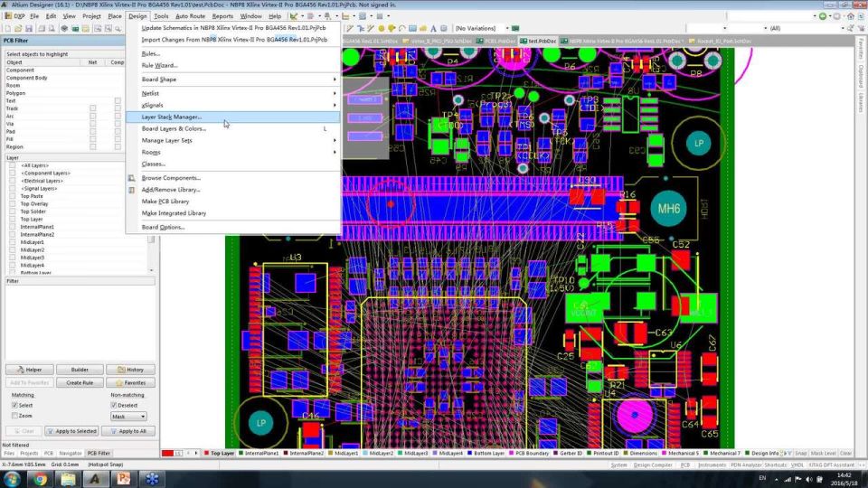Click the Home icon in navigation toolbar
868x488 pixels.
[851, 16]
